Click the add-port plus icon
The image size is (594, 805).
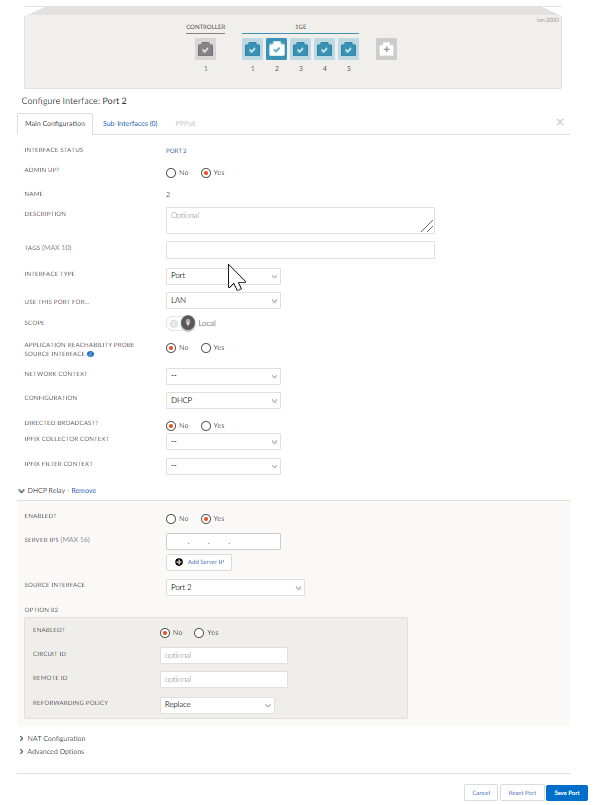pos(386,47)
